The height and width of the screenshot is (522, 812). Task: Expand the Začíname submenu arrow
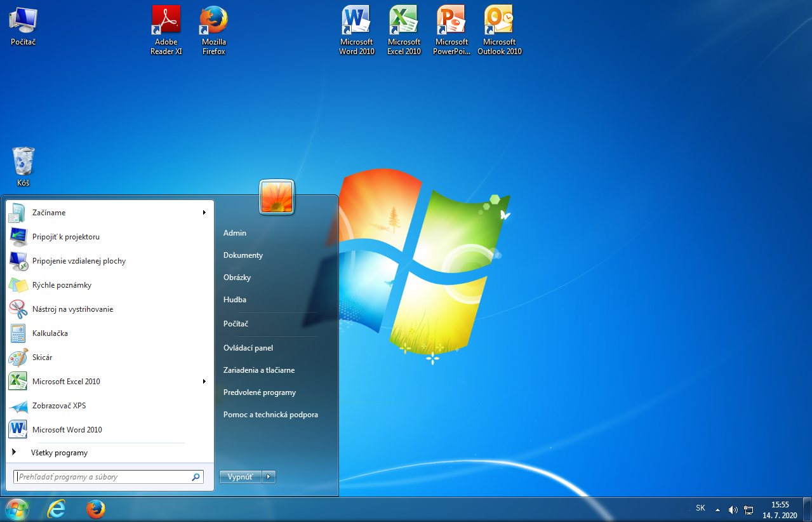(x=204, y=213)
